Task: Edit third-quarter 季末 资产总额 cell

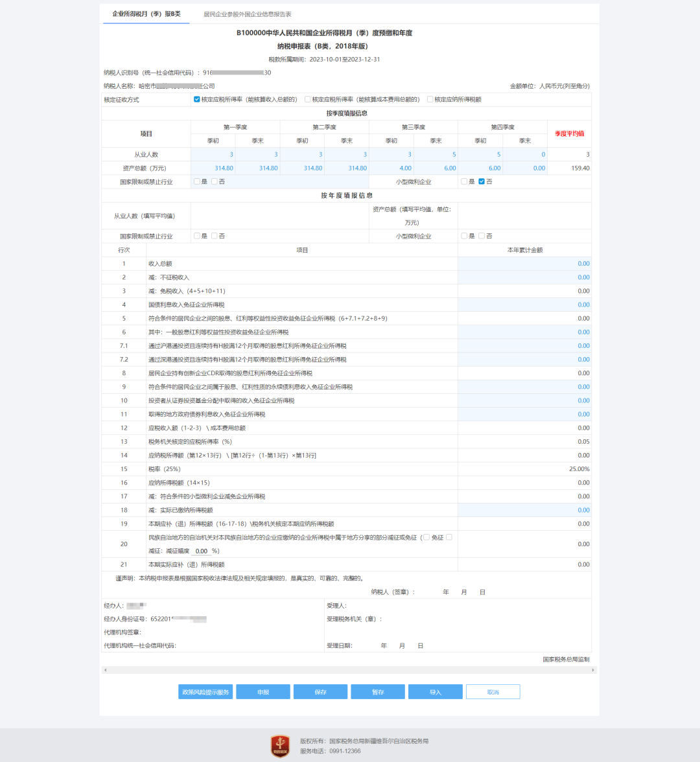Action: [436, 168]
